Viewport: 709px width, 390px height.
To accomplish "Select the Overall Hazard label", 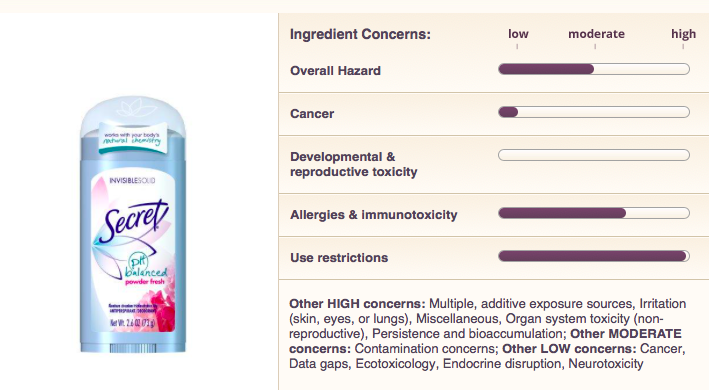I will tap(336, 71).
